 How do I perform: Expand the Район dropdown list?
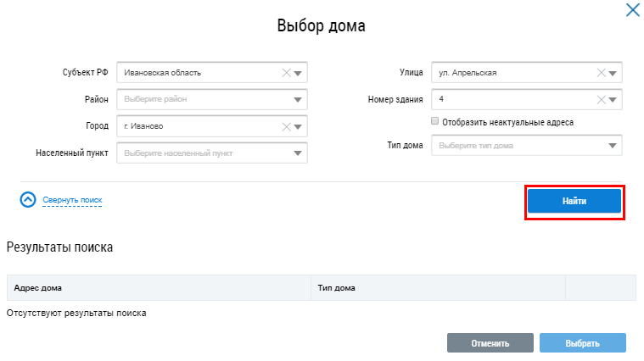[x=299, y=100]
